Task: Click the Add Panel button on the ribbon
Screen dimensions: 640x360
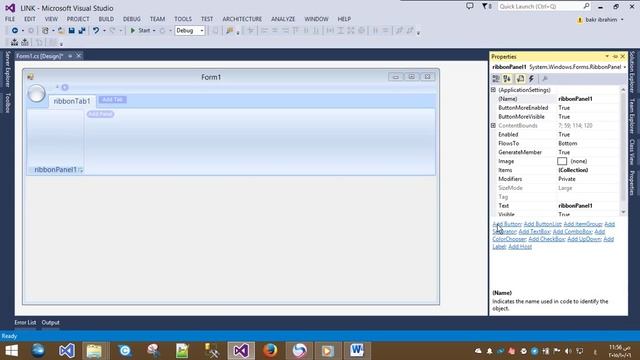Action: pyautogui.click(x=100, y=114)
